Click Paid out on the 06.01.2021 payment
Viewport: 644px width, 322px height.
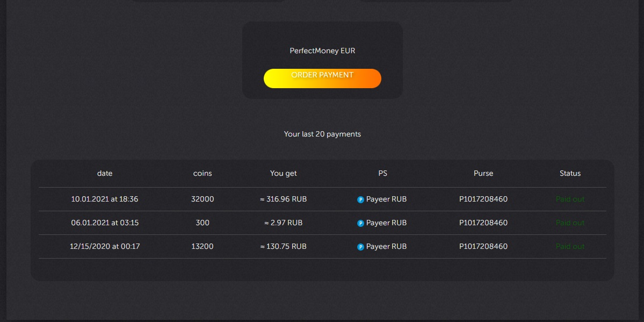tap(570, 223)
